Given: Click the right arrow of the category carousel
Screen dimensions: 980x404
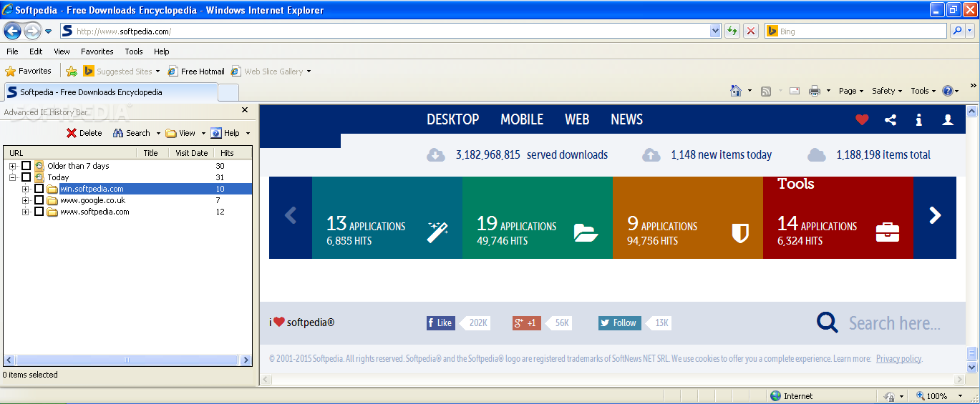Looking at the screenshot, I should (935, 215).
